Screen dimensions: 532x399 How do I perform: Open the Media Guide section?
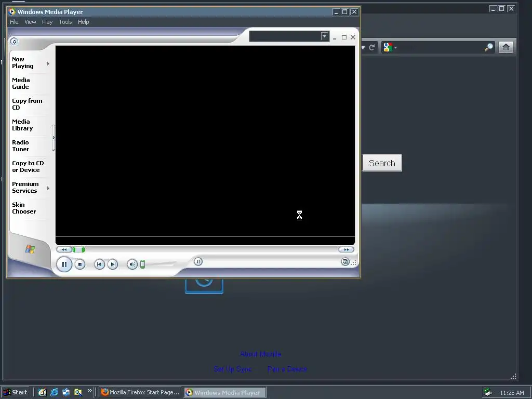[x=21, y=84]
